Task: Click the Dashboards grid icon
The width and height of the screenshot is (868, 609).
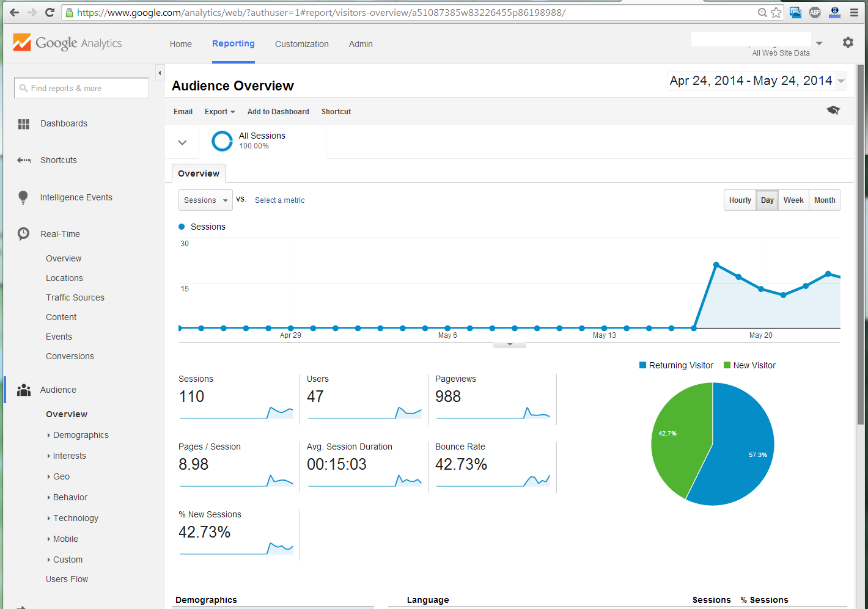Action: click(24, 124)
